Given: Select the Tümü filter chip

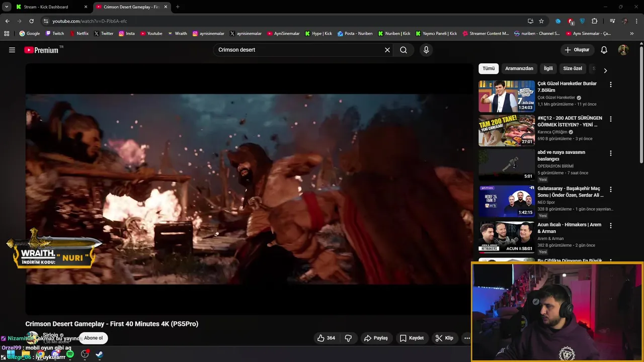Looking at the screenshot, I should 489,68.
